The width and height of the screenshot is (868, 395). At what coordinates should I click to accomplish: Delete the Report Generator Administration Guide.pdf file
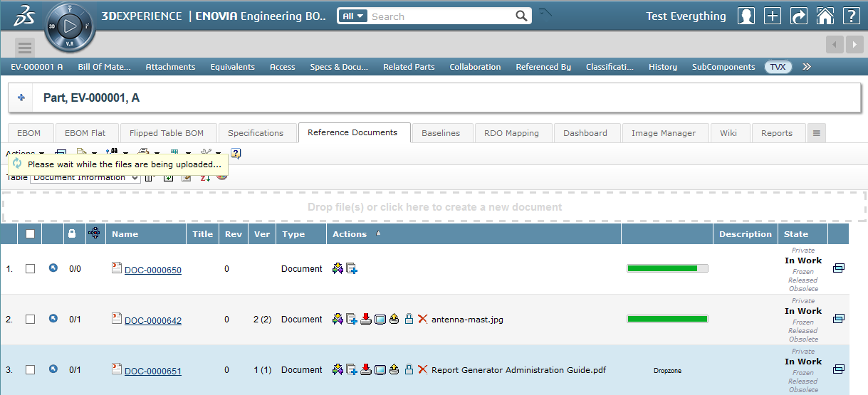pyautogui.click(x=422, y=370)
